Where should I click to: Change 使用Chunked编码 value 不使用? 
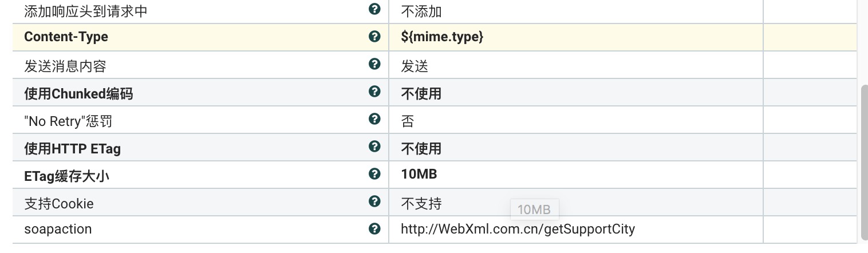(421, 94)
